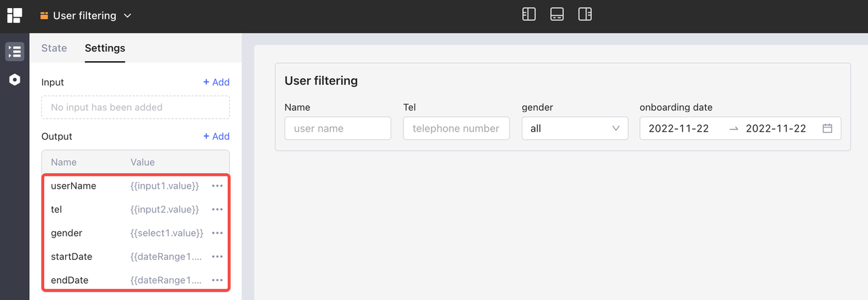Open the gender select dropdown

click(x=574, y=128)
